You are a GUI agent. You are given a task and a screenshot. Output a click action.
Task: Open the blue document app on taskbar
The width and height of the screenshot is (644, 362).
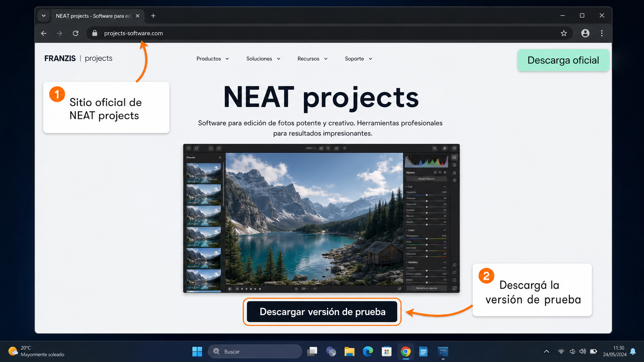pos(424,352)
